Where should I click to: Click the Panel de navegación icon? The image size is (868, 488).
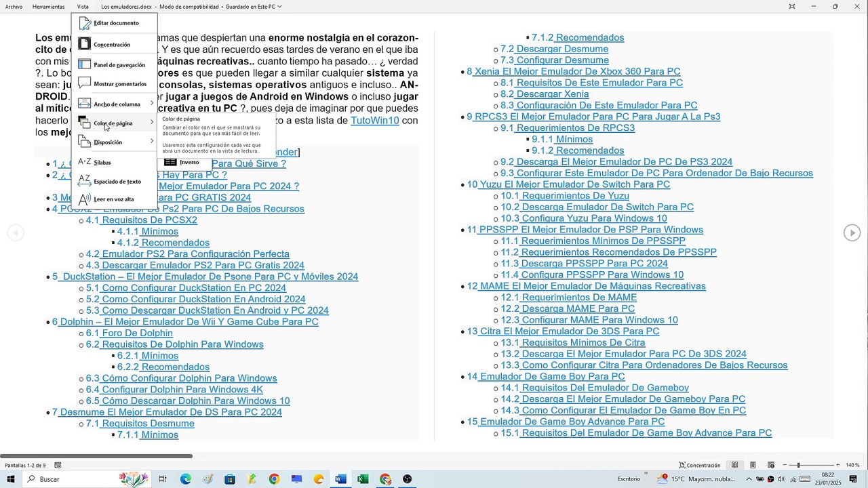[x=84, y=64]
